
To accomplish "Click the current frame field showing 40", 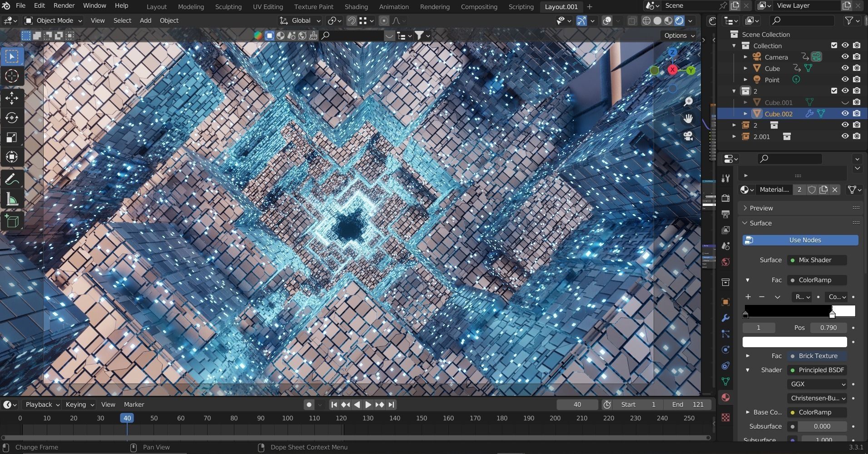I will tap(577, 404).
